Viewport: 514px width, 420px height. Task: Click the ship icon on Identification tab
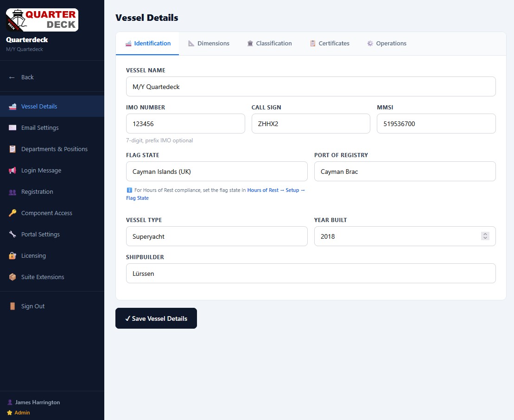coord(128,44)
